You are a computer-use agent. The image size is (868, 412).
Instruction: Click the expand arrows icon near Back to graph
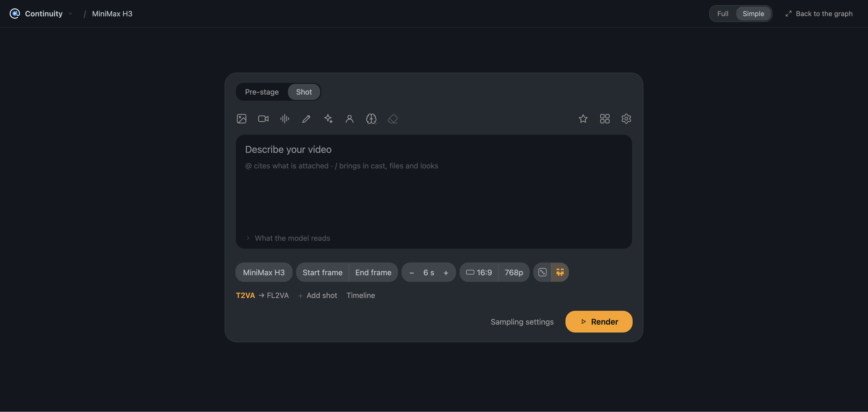pyautogui.click(x=789, y=14)
